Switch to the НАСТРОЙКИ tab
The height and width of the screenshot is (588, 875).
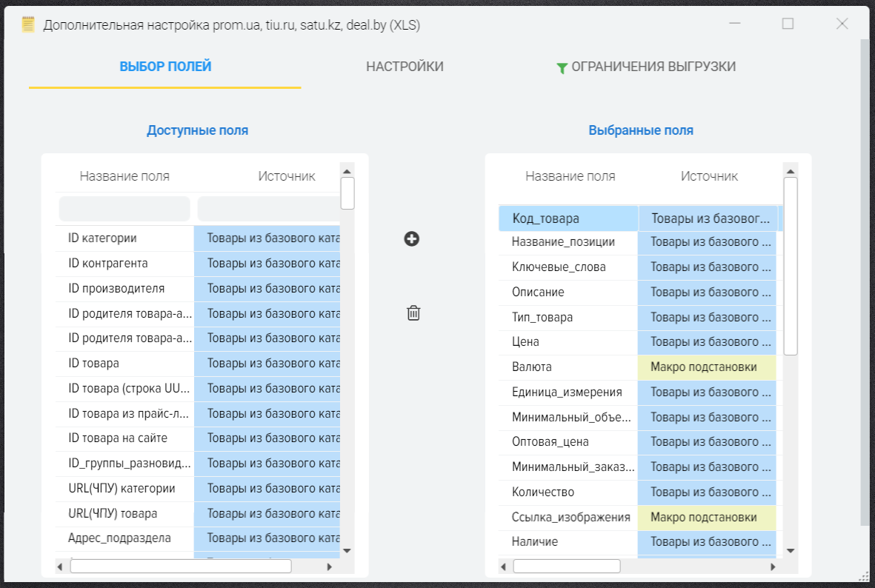coord(405,67)
